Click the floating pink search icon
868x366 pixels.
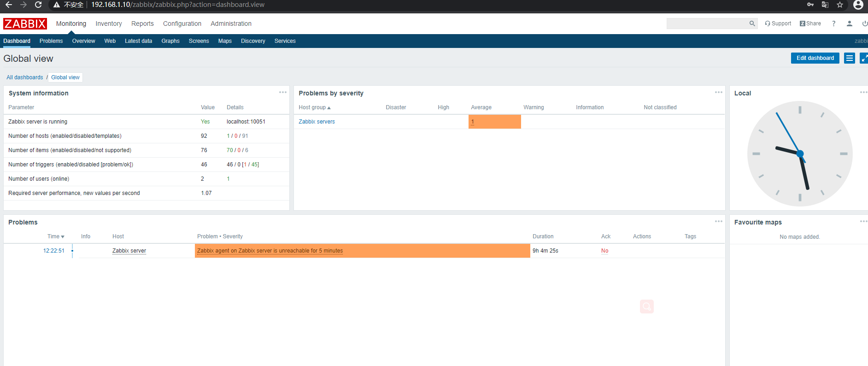[x=647, y=307]
